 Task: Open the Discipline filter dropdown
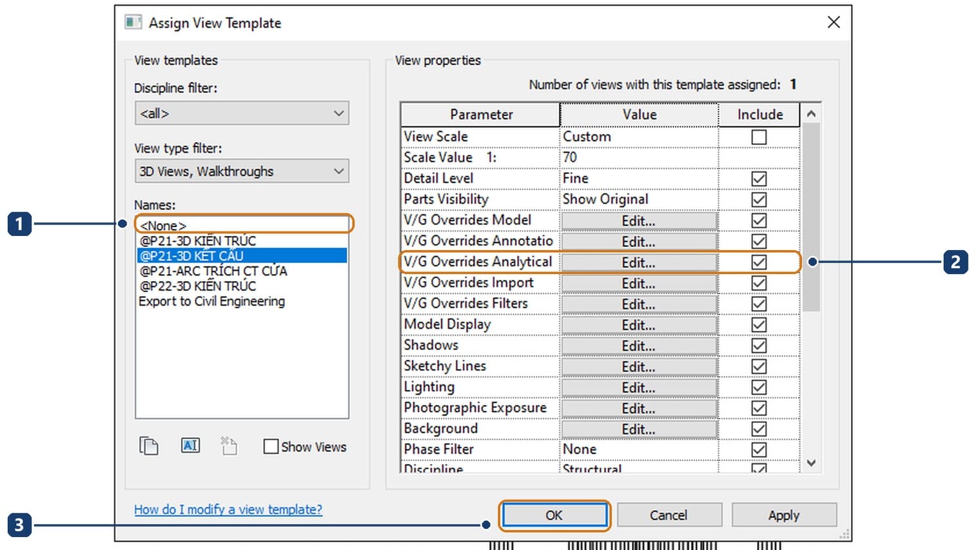pos(242,113)
